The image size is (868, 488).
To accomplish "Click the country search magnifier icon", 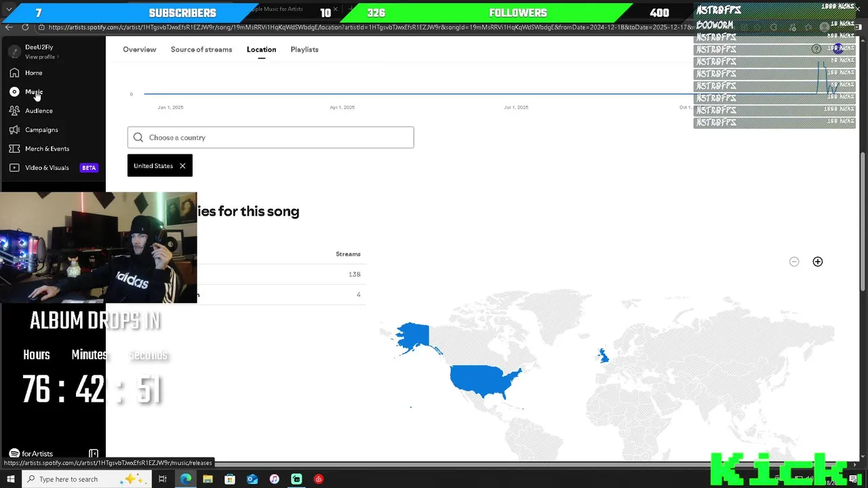I will 138,138.
